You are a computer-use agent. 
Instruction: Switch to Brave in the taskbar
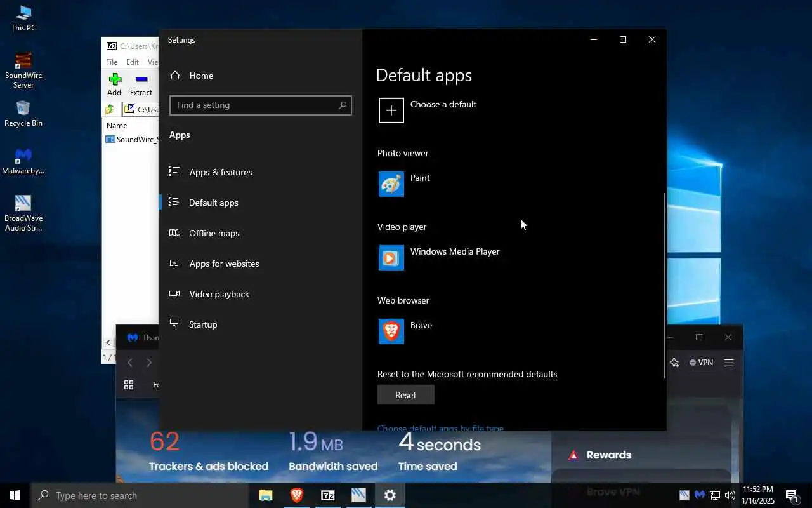click(x=296, y=495)
